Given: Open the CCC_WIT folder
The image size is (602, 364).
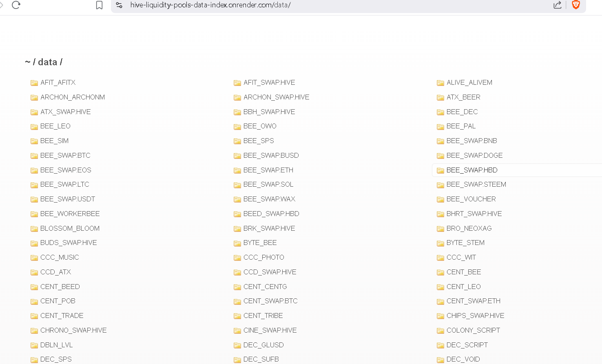Looking at the screenshot, I should tap(461, 257).
